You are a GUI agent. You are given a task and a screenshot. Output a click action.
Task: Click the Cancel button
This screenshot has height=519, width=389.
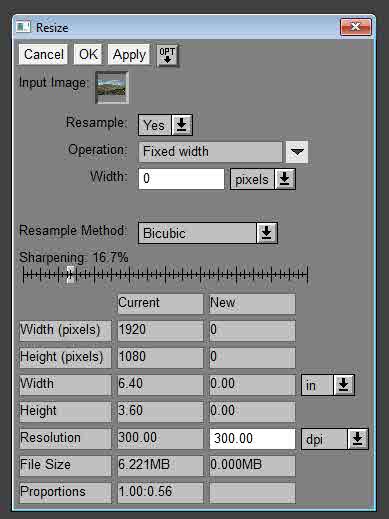[x=43, y=54]
